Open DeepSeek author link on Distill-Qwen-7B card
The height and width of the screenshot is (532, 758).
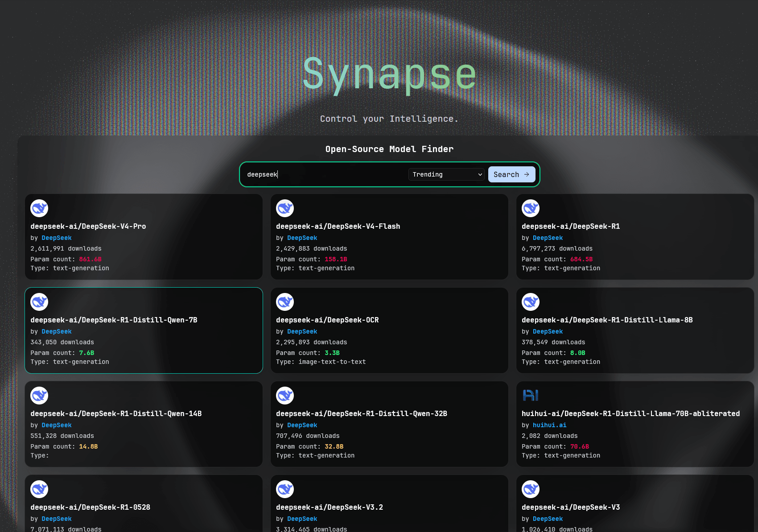coord(57,332)
